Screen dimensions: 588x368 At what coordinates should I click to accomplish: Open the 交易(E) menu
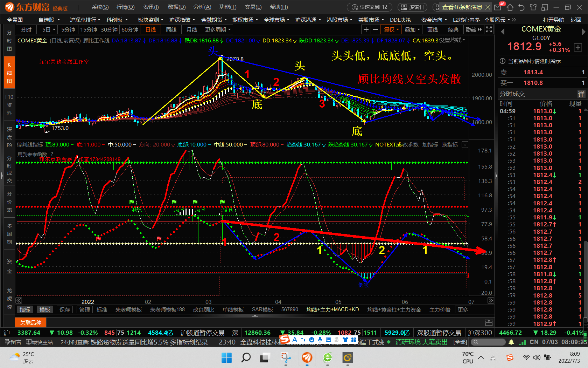pyautogui.click(x=253, y=7)
